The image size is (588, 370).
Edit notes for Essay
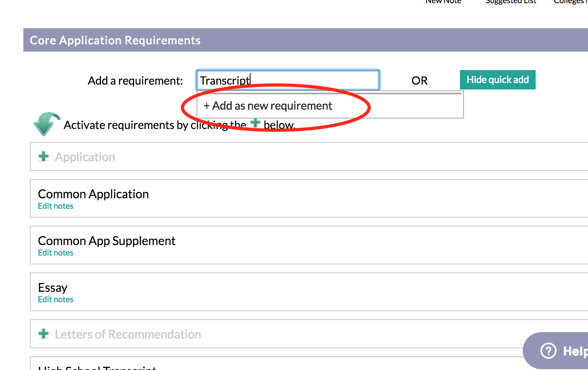tap(56, 299)
